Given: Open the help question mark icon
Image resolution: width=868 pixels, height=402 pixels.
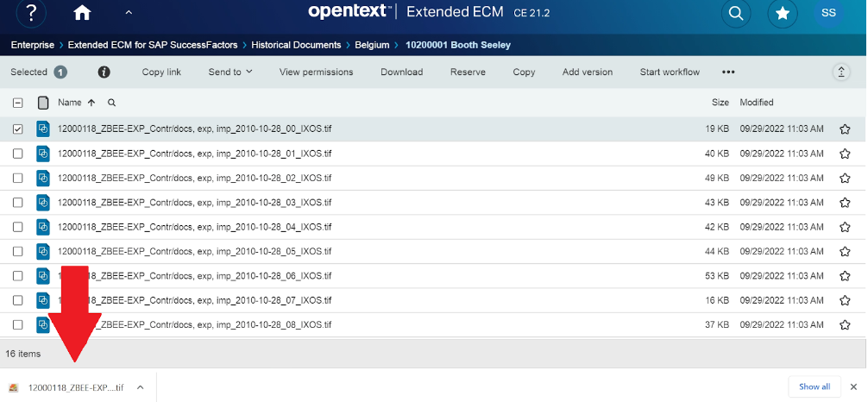Looking at the screenshot, I should [31, 13].
